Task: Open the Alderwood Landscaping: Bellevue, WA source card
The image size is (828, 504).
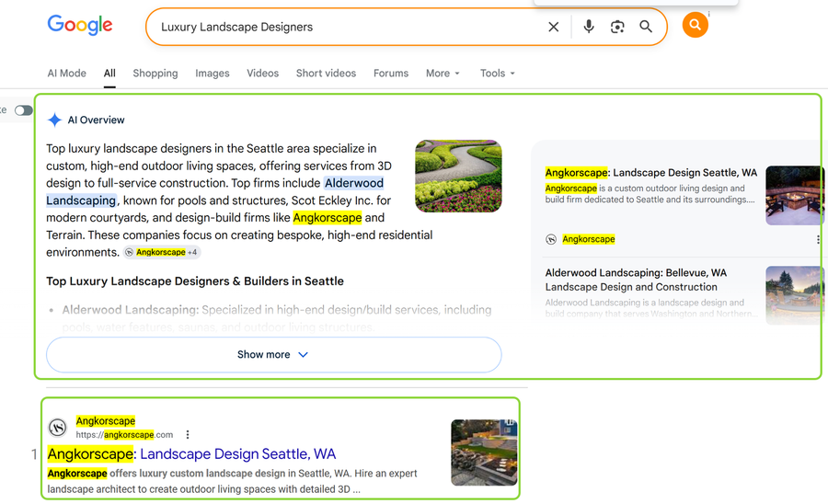Action: tap(636, 280)
